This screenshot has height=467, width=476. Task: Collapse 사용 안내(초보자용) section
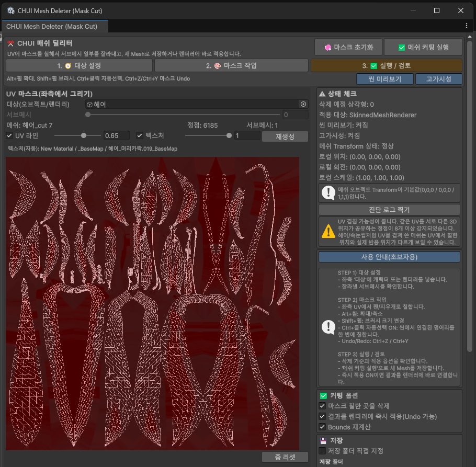[x=389, y=257]
